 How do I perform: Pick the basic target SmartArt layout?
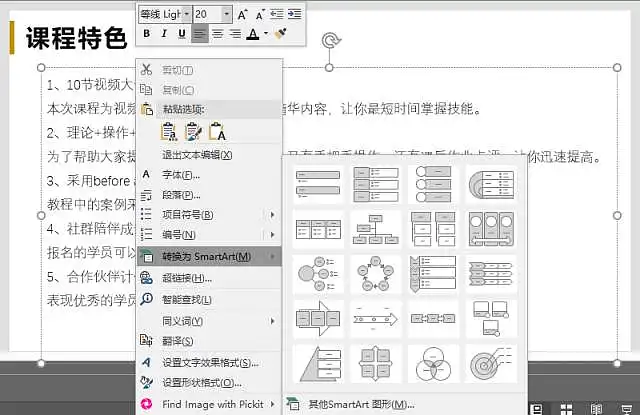491,364
